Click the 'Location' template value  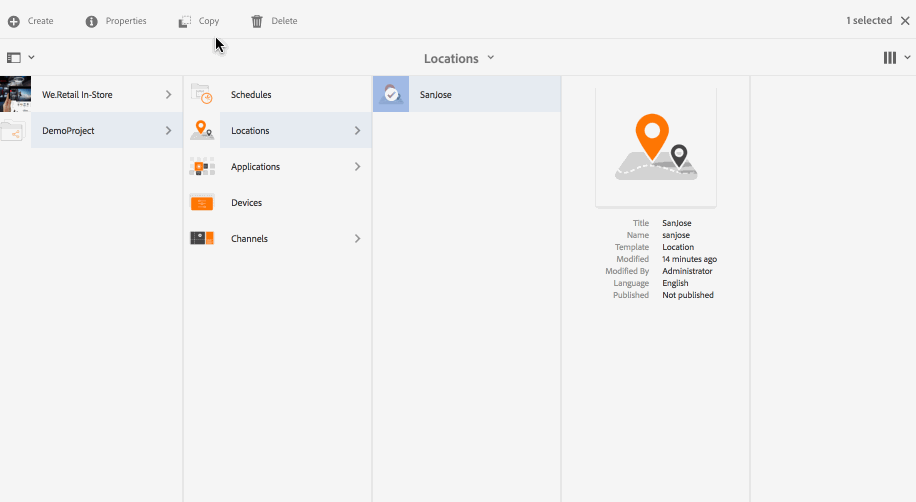678,247
